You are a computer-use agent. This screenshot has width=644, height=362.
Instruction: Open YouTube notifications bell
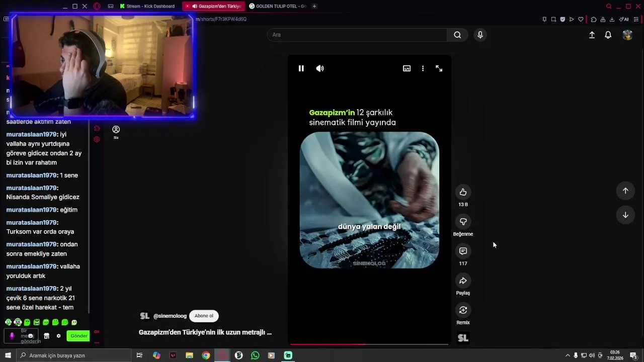[608, 35]
